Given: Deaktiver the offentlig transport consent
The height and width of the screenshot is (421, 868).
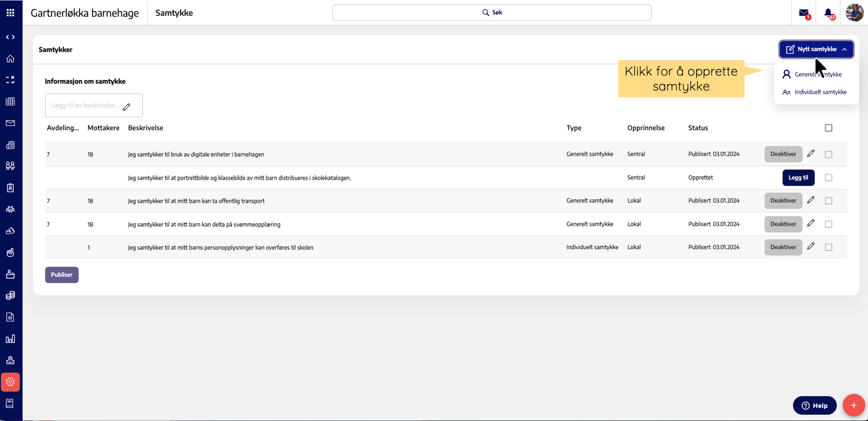Looking at the screenshot, I should tap(783, 201).
